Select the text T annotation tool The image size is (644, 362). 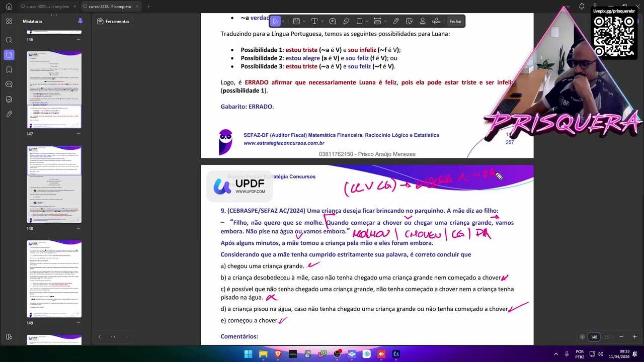click(314, 21)
